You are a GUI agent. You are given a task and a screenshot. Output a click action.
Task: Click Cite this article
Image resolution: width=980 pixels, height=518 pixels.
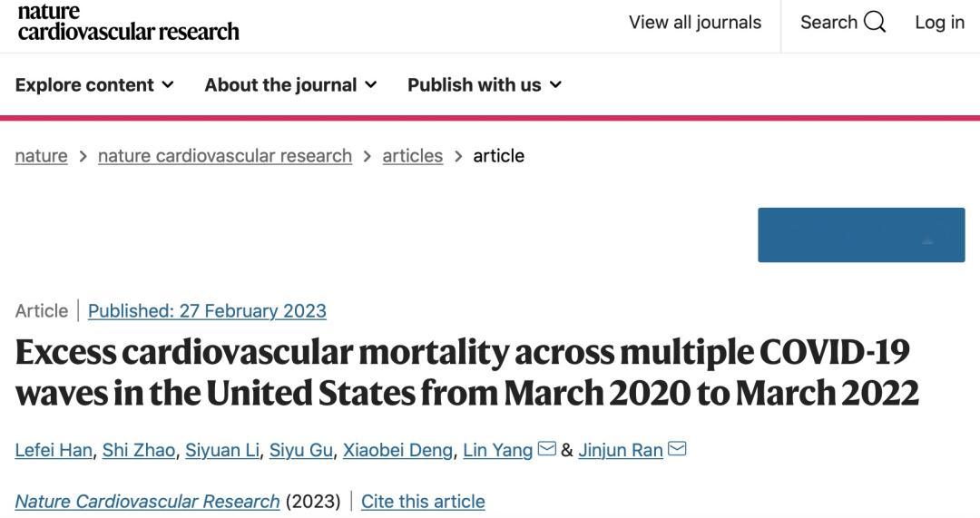[x=423, y=501]
